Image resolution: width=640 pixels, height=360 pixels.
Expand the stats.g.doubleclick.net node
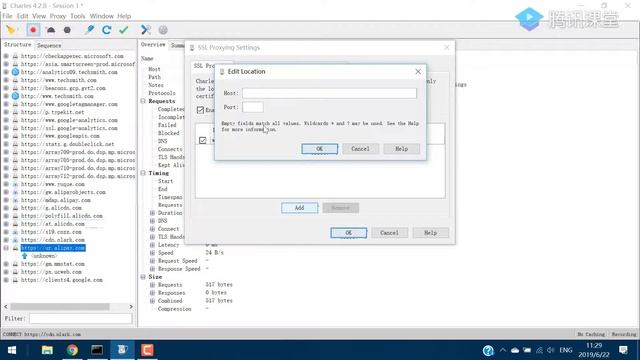click(6, 144)
